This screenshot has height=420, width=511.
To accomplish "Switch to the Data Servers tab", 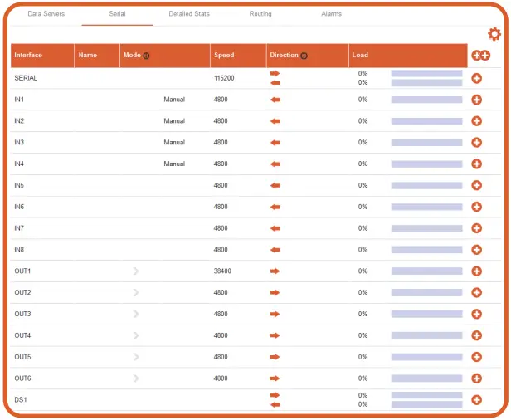I will pos(46,14).
